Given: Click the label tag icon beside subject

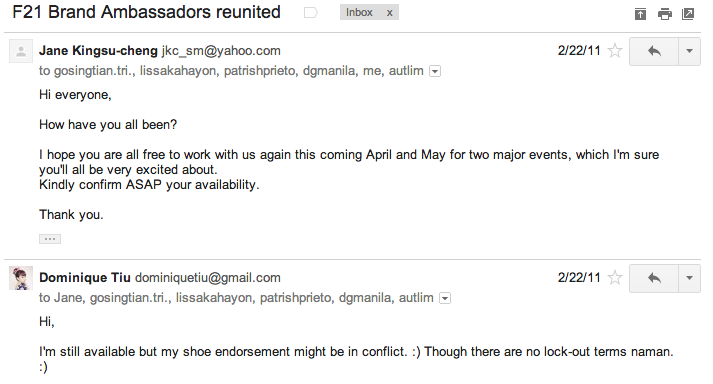Looking at the screenshot, I should (311, 13).
